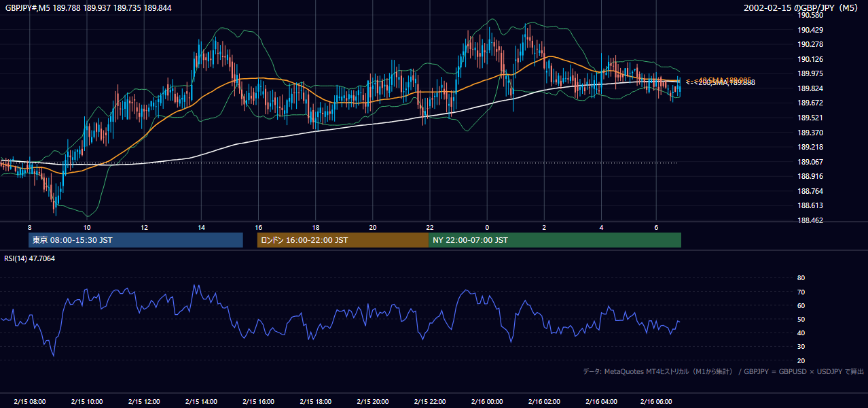
Task: Click the 190.429 price axis label
Action: [810, 30]
